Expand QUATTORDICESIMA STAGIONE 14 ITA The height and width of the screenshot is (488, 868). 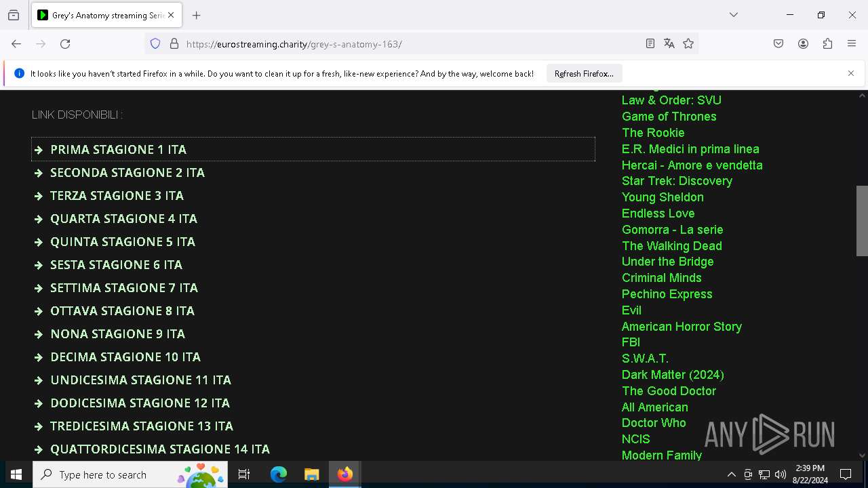tap(313, 449)
